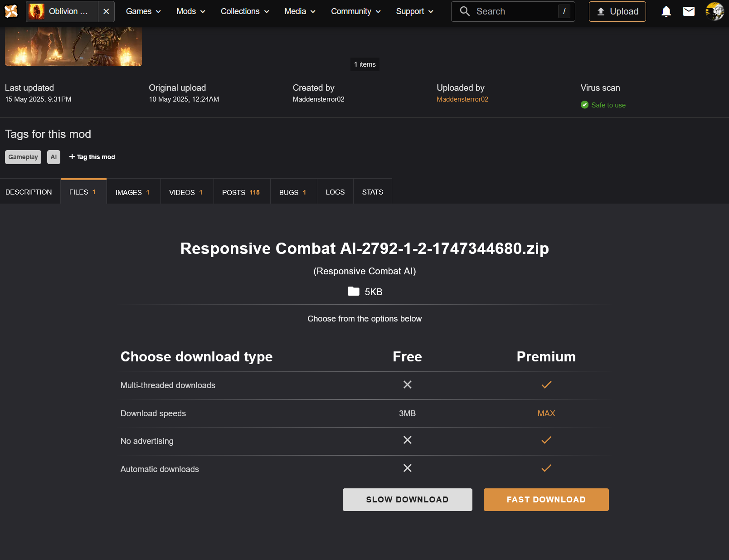Click the Upload button
Viewport: 729px width, 560px height.
pos(617,11)
